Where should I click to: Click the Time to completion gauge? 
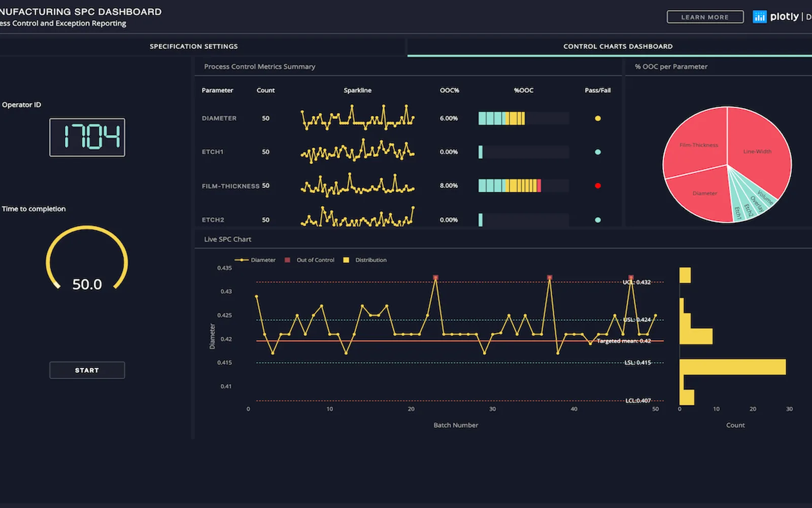coord(87,258)
